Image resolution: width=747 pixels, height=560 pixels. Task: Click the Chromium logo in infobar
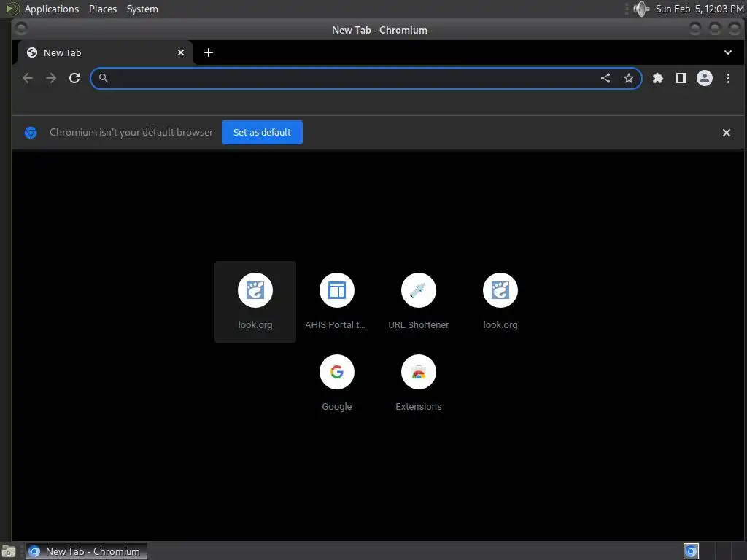click(31, 133)
